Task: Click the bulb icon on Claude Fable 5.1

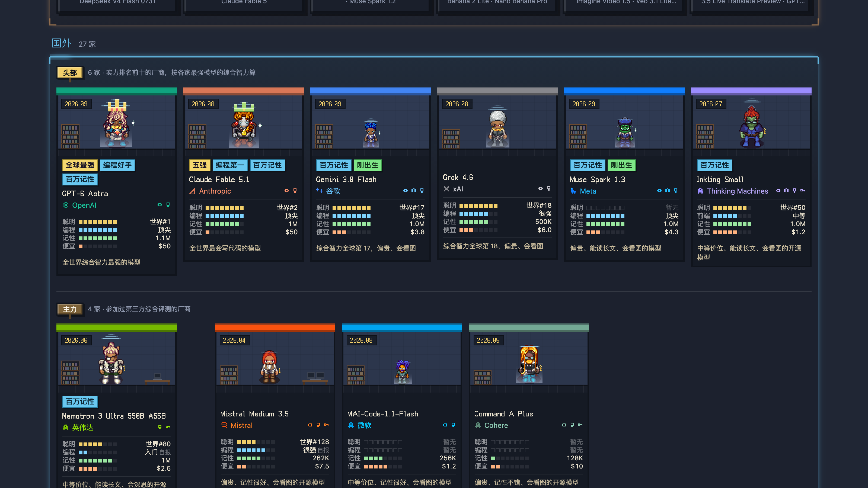Action: [295, 191]
